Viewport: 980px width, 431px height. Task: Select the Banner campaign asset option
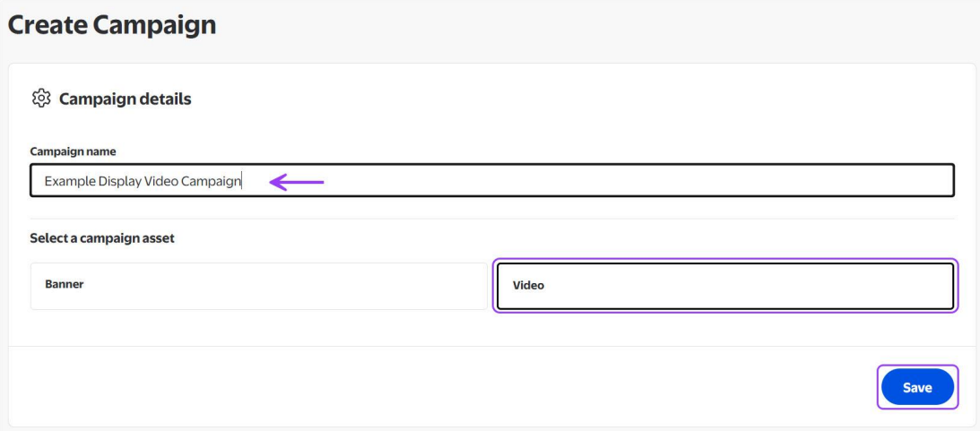258,286
